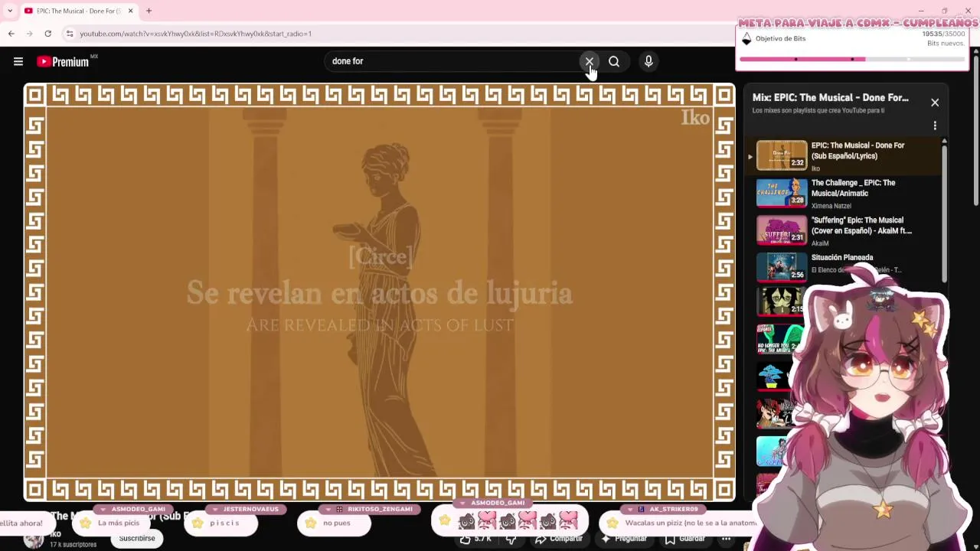The height and width of the screenshot is (551, 980).
Task: Click the magnifier search button
Action: pos(614,61)
